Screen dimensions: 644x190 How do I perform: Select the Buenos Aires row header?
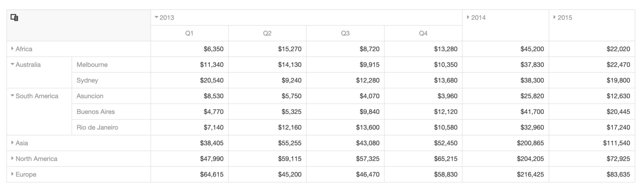click(96, 112)
